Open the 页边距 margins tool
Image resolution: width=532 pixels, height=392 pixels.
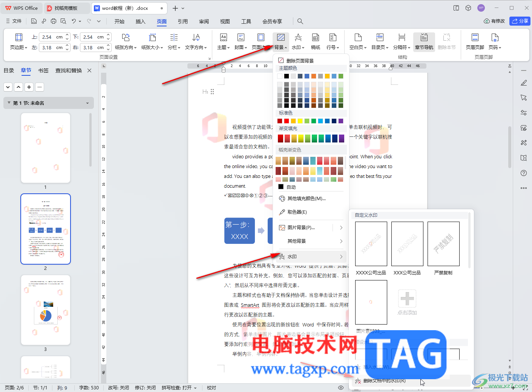click(18, 41)
